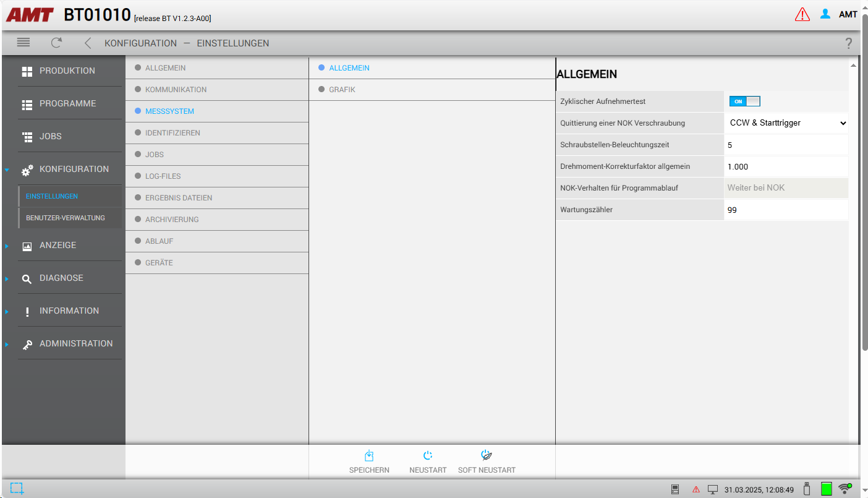Viewport: 868px width, 498px height.
Task: Select Archivierung settings category
Action: (217, 220)
